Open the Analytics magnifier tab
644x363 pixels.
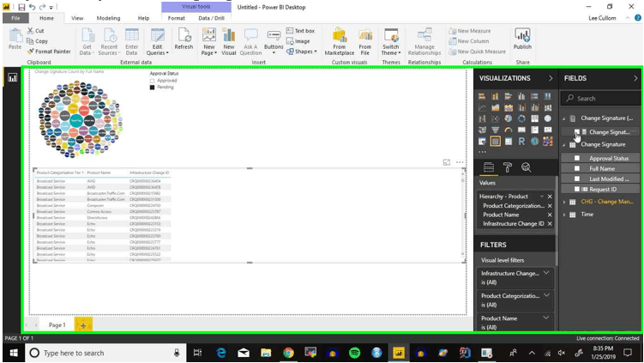tap(527, 167)
